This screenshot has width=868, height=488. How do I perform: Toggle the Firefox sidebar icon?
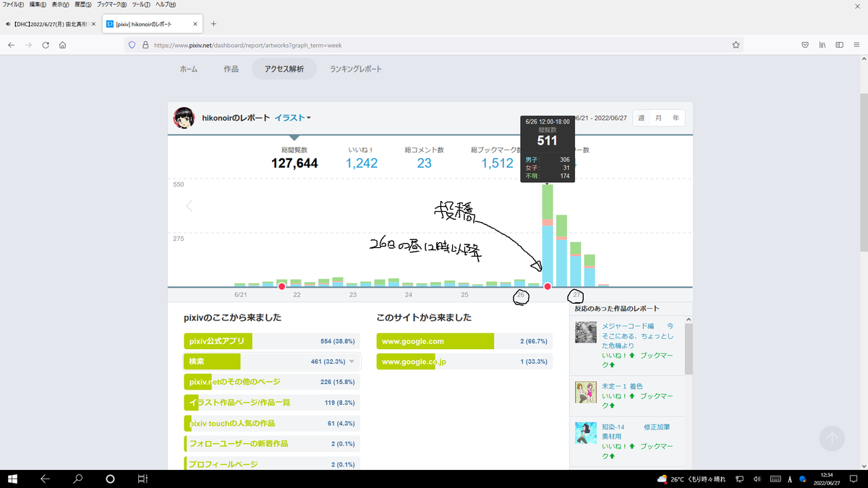840,45
